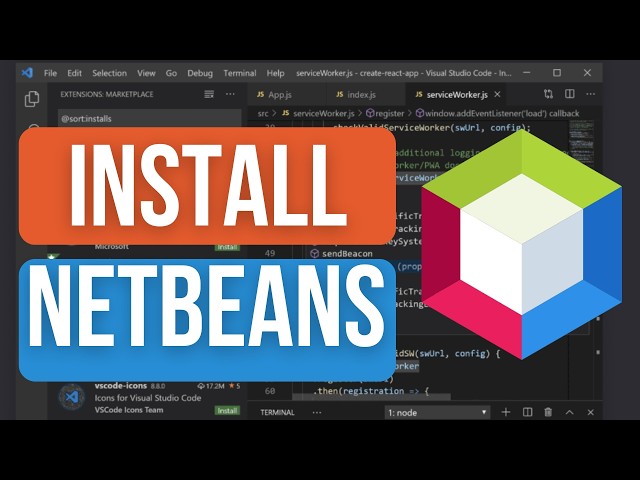This screenshot has width=640, height=480.
Task: Maximize terminal panel with up chevron
Action: coord(569,412)
